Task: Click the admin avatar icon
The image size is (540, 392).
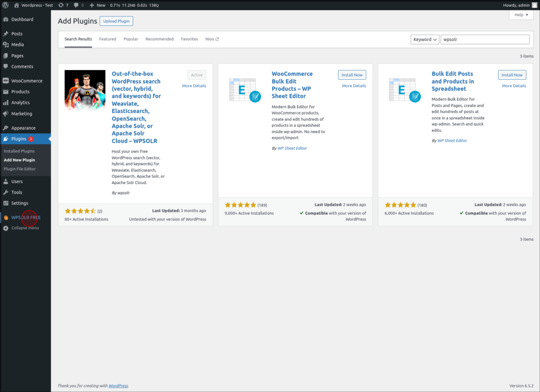Action: coord(534,5)
